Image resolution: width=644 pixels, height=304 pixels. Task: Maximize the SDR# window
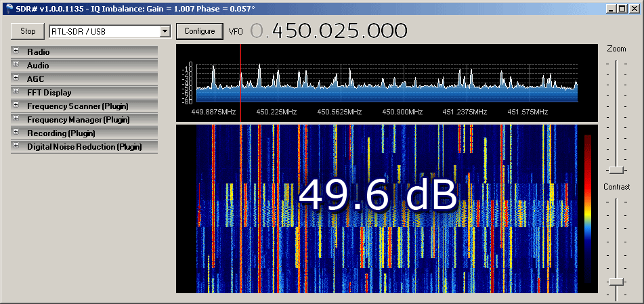point(622,8)
